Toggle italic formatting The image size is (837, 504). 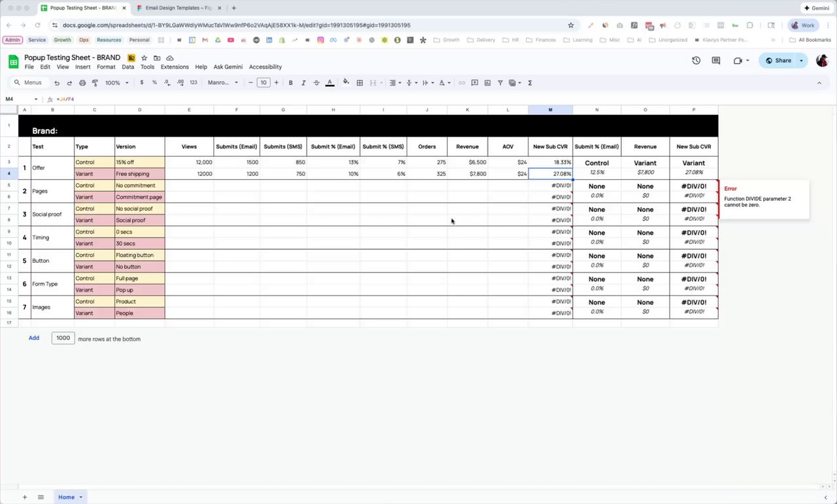coord(303,83)
